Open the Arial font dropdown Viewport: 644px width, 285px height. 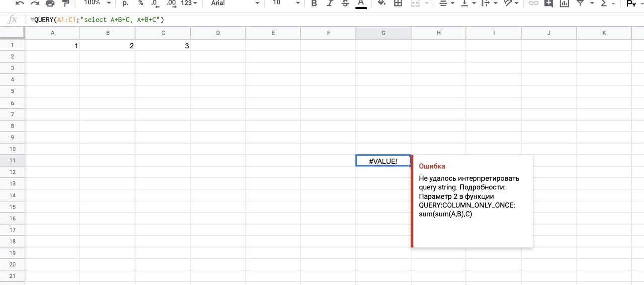pos(235,3)
